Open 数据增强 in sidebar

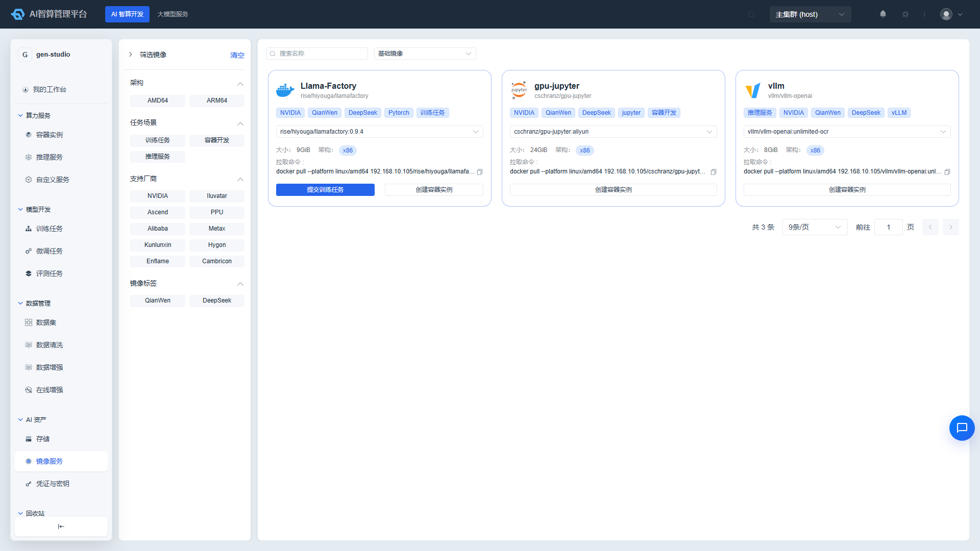61,367
